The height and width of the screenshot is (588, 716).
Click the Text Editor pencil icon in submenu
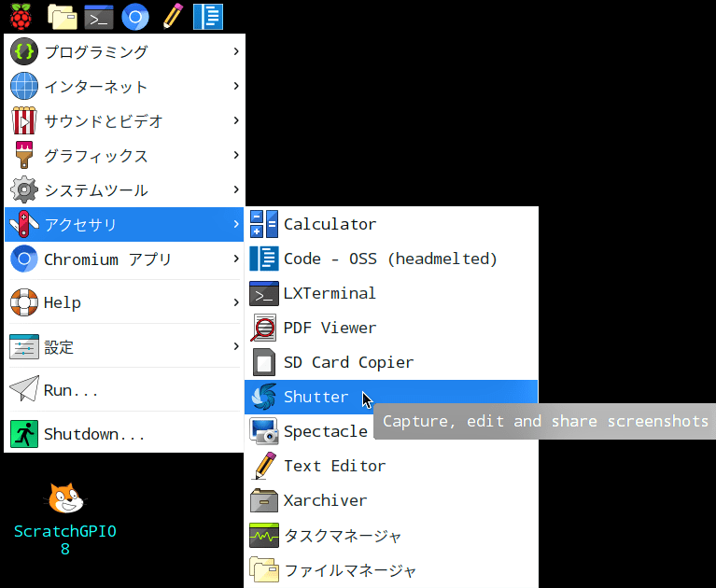(264, 466)
